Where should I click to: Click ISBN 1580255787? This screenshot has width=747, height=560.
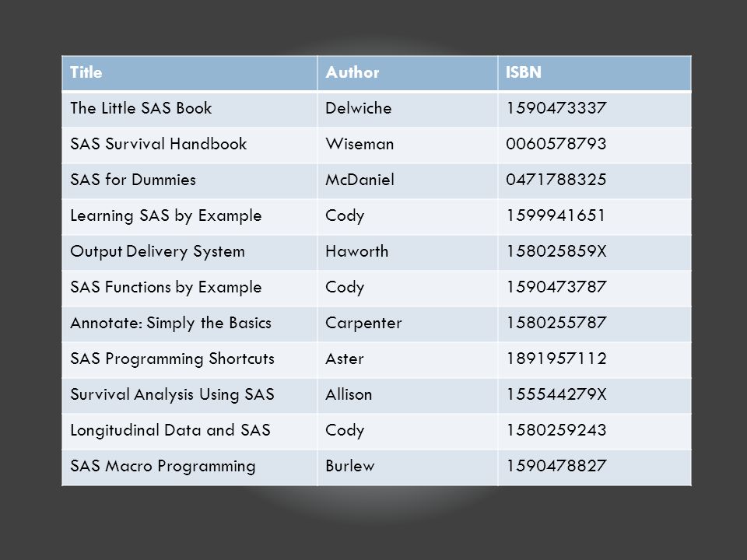556,322
